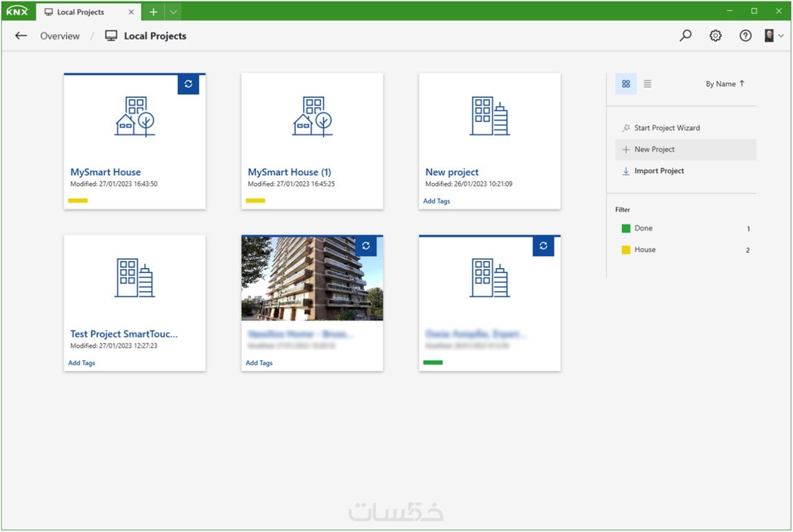This screenshot has height=532, width=793.
Task: Expand the dropdown arrow beside the avatar
Action: click(781, 36)
